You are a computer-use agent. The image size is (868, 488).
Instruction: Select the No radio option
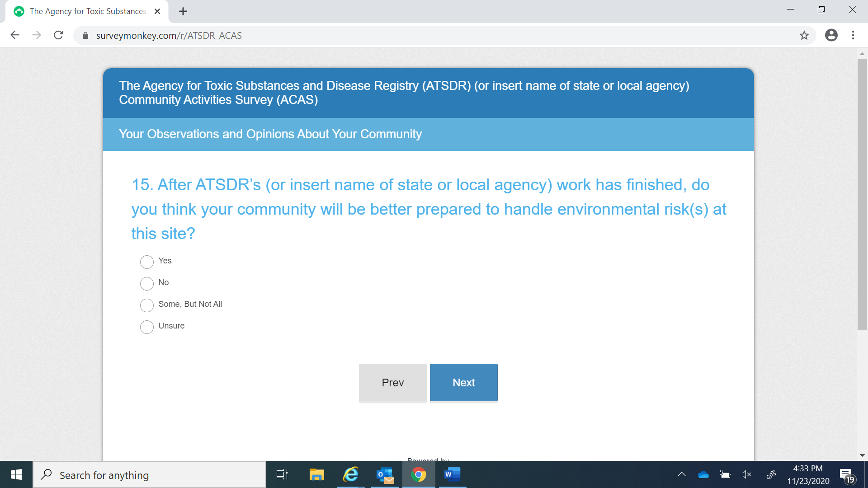(147, 283)
